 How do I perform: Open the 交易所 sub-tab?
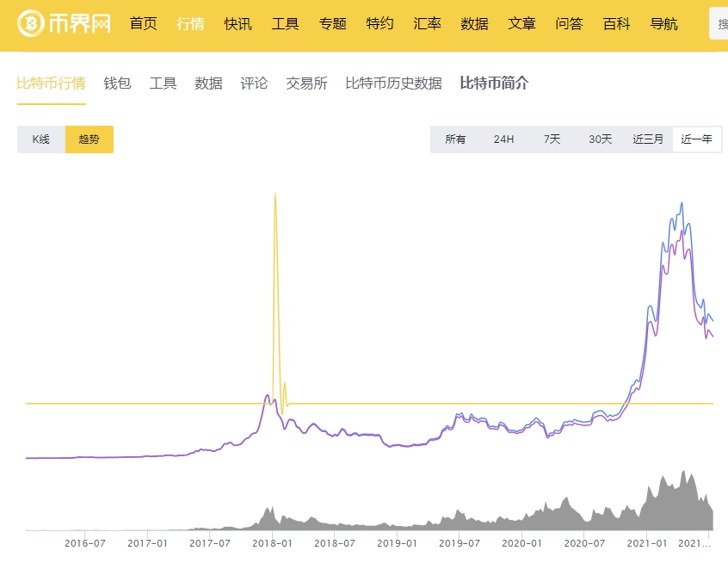pyautogui.click(x=306, y=84)
